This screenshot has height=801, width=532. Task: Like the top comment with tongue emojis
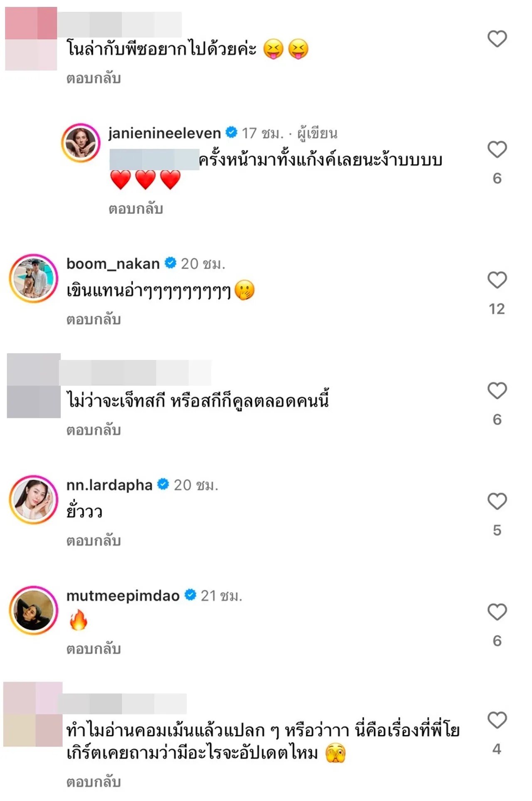pyautogui.click(x=497, y=39)
